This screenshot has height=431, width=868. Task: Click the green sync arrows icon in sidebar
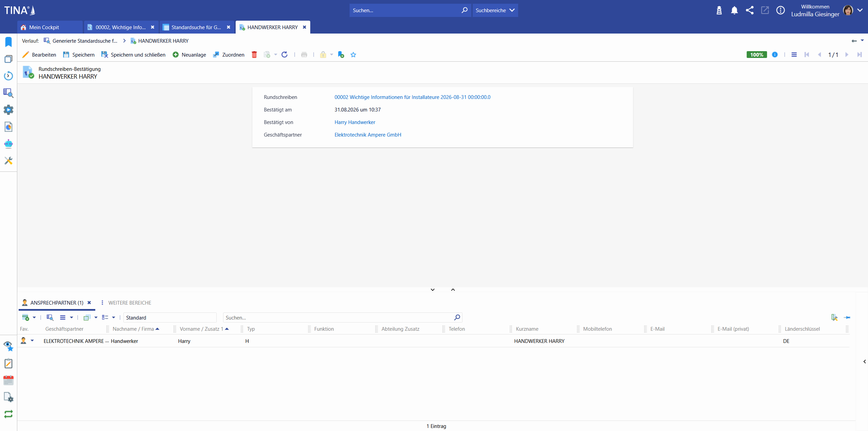tap(8, 414)
